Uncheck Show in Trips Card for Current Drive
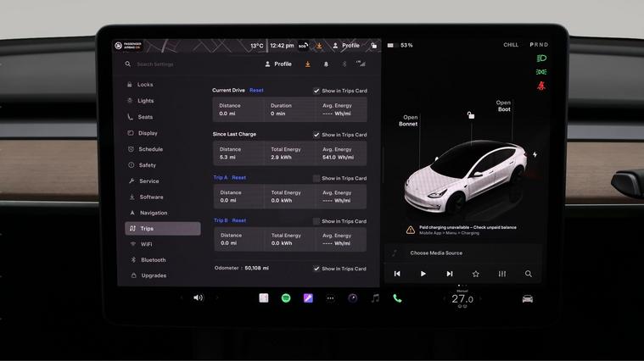 tap(316, 91)
